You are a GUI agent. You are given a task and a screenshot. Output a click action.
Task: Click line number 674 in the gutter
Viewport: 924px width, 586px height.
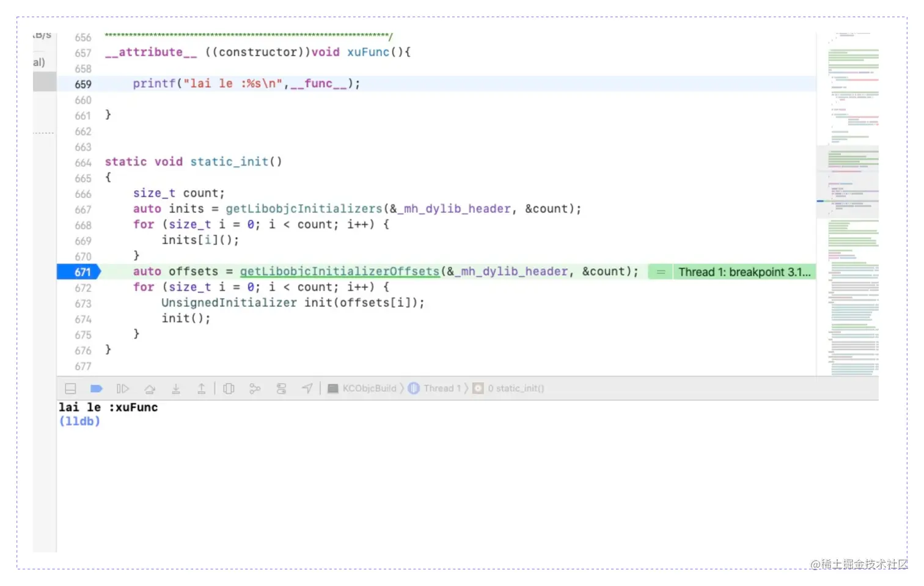click(83, 319)
